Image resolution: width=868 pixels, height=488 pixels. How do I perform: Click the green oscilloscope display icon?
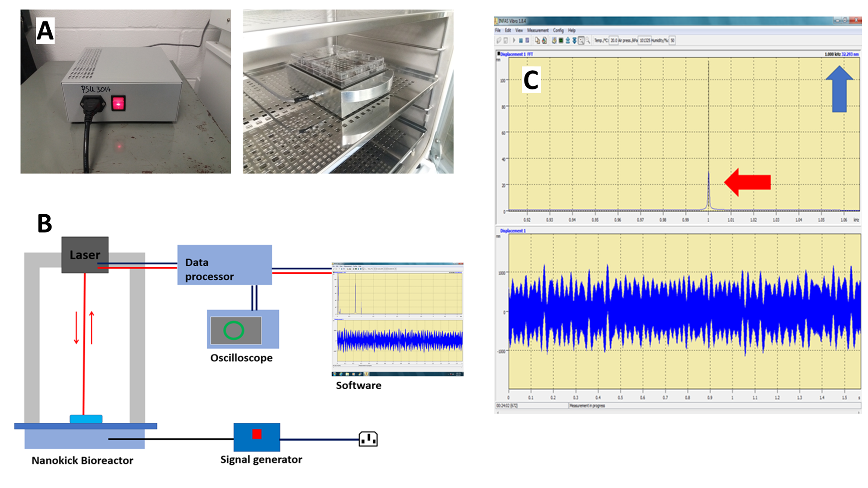point(561,40)
